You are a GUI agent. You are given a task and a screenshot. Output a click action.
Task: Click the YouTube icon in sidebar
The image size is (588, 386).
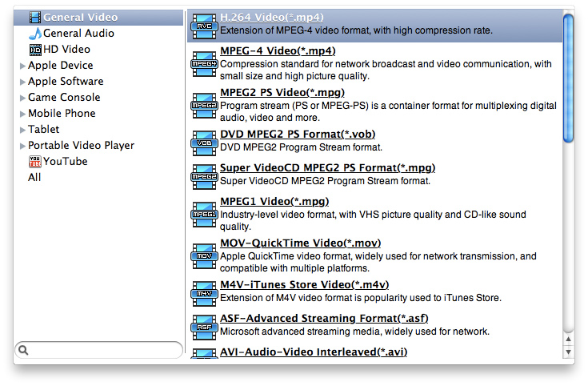(x=34, y=162)
